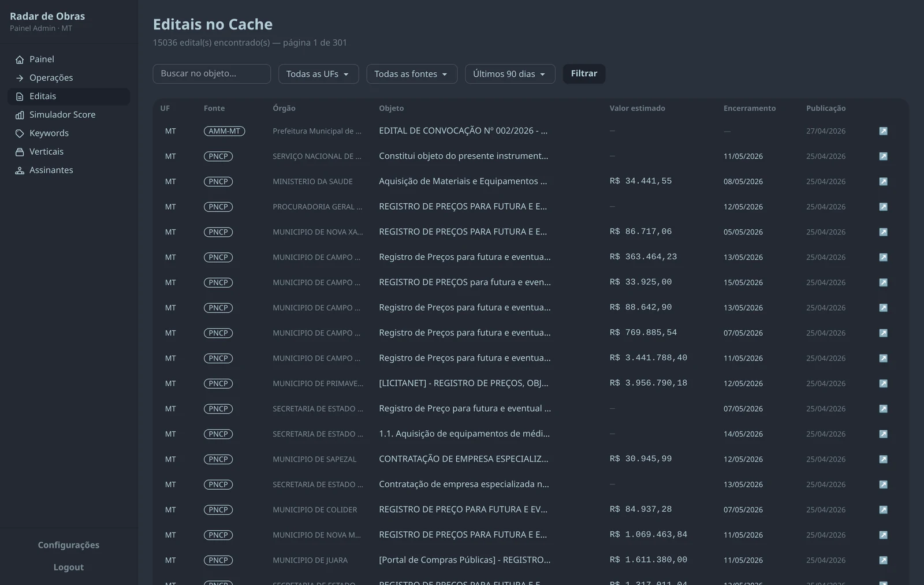This screenshot has width=924, height=585.
Task: Click "Aquisição de Materiais e Equipamentos" object text
Action: pos(463,181)
